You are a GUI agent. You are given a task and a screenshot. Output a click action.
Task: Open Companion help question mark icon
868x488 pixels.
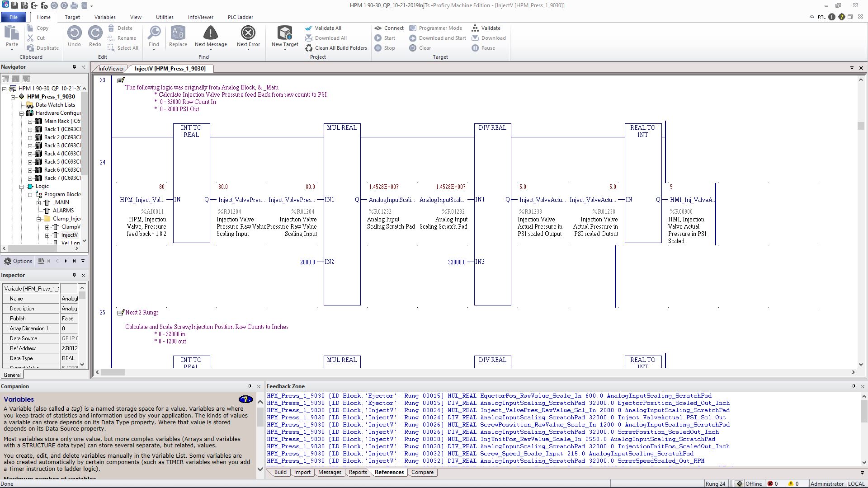pyautogui.click(x=245, y=399)
